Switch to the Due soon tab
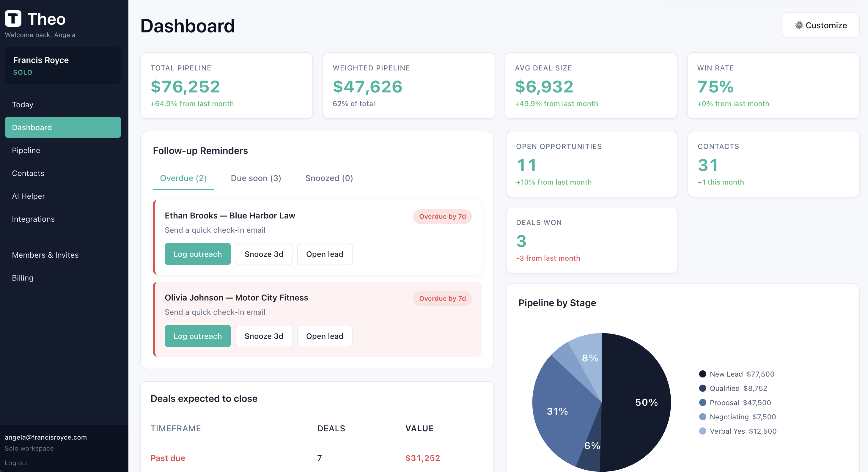 point(256,178)
